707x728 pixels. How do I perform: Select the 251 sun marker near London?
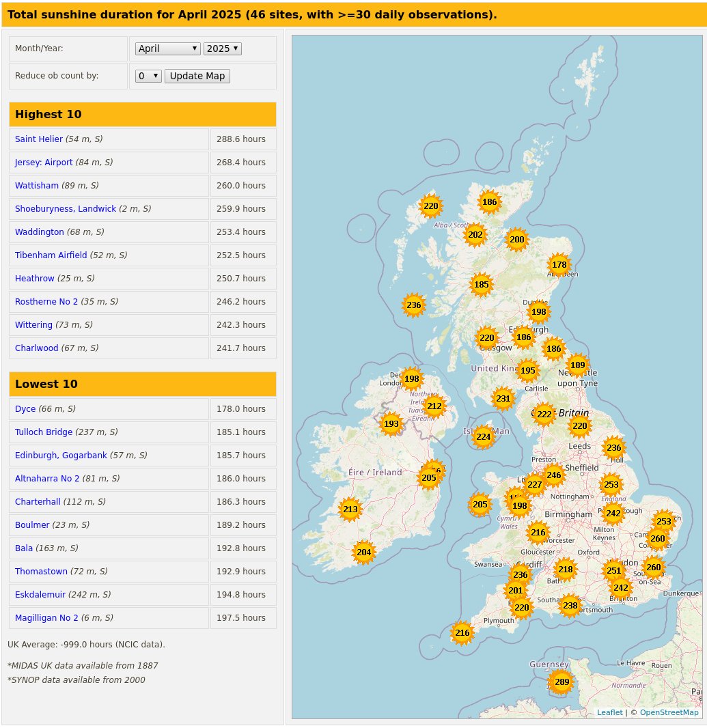(614, 570)
